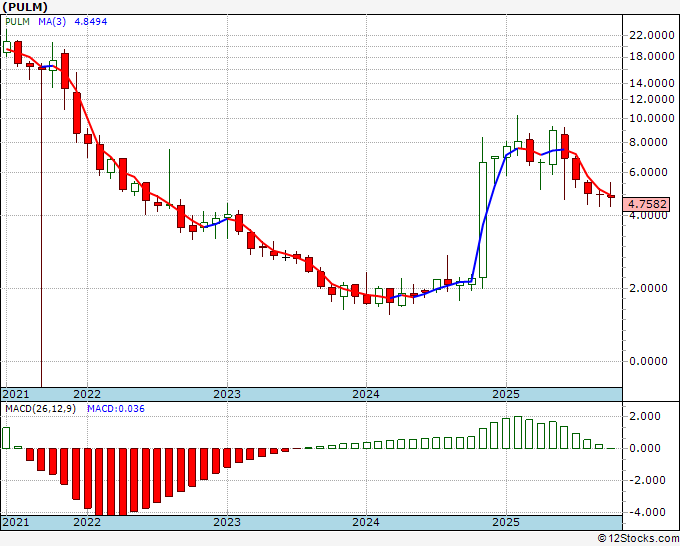
Task: Click the tallest green MACD bar in early 2025
Action: 518,432
